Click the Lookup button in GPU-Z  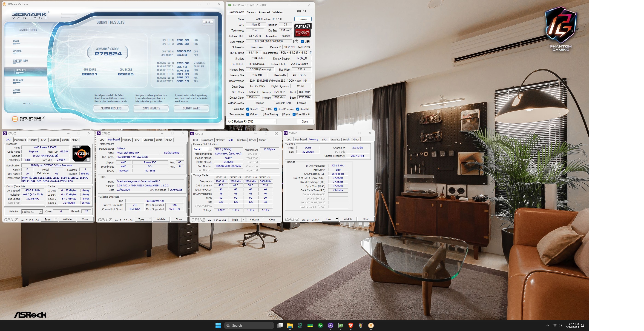pos(303,19)
